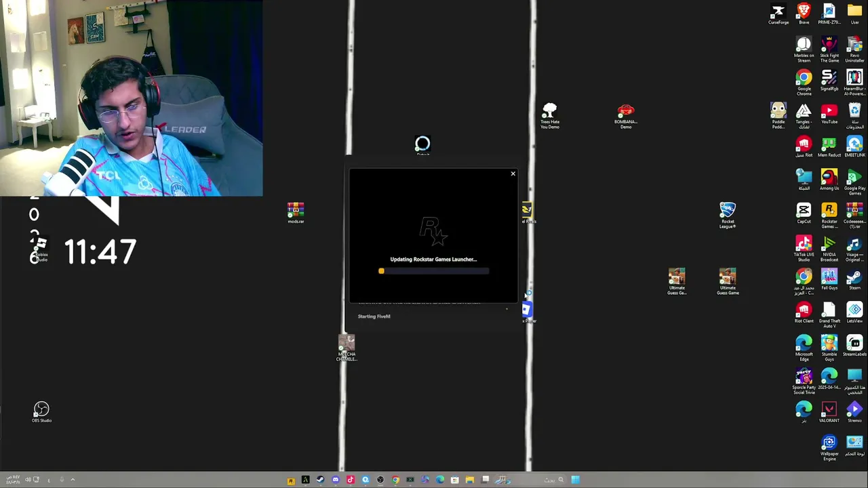Open Fall Guys desktop shortcut
Viewport: 868px width, 488px height.
coord(829,280)
